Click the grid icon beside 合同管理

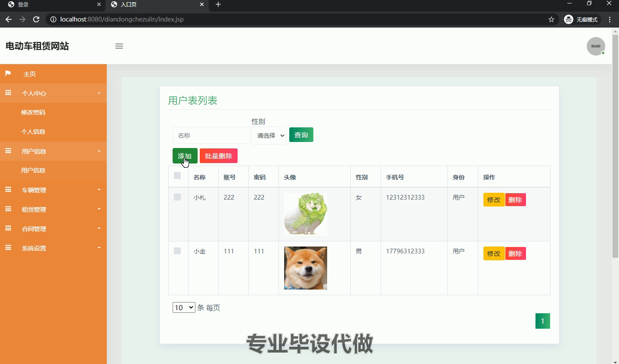coord(8,228)
